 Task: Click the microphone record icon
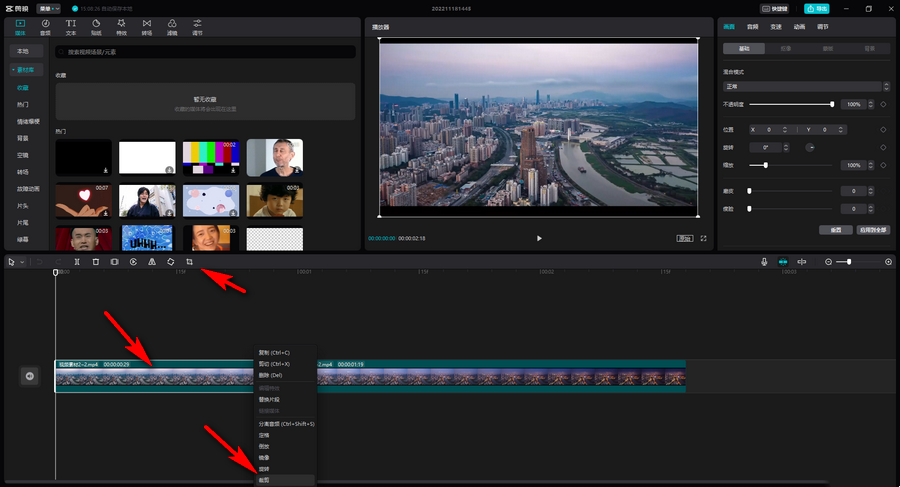point(764,261)
